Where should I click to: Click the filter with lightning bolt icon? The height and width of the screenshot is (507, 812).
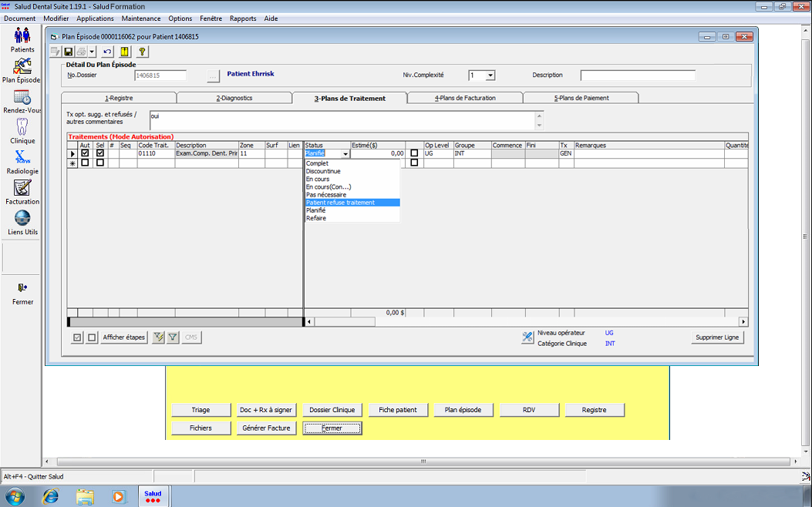158,337
